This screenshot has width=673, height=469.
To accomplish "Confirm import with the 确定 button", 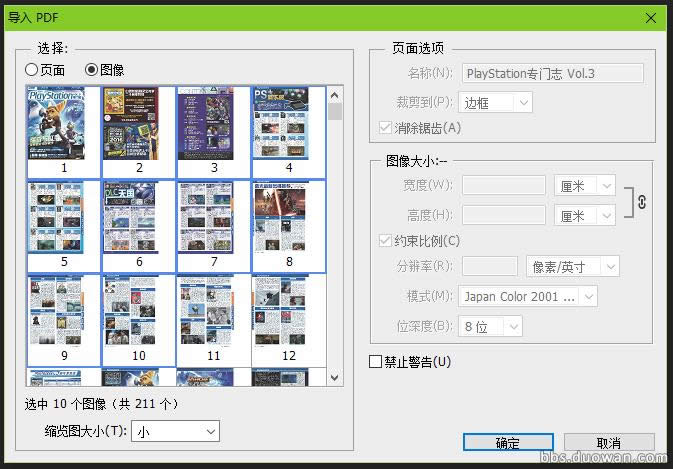I will click(508, 443).
